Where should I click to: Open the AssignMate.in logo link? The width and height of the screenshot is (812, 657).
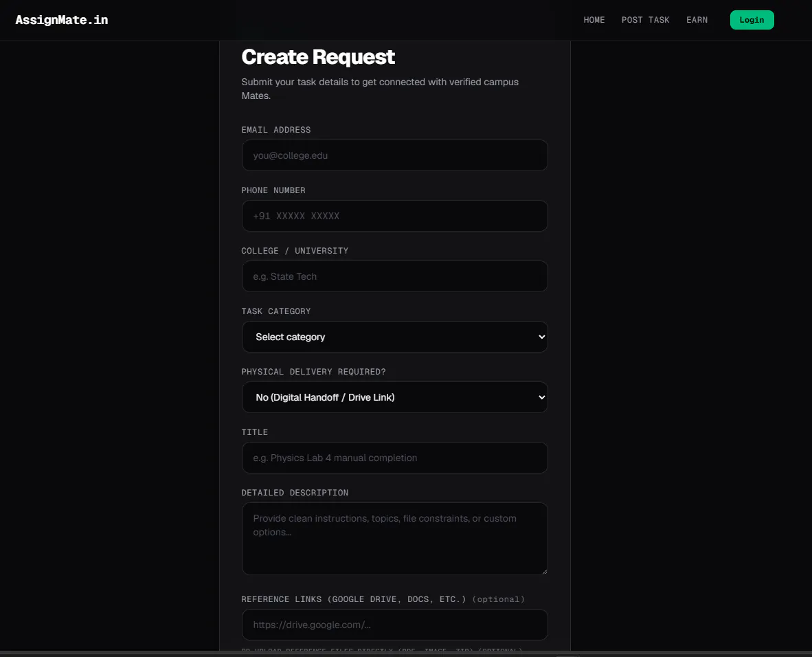coord(62,20)
